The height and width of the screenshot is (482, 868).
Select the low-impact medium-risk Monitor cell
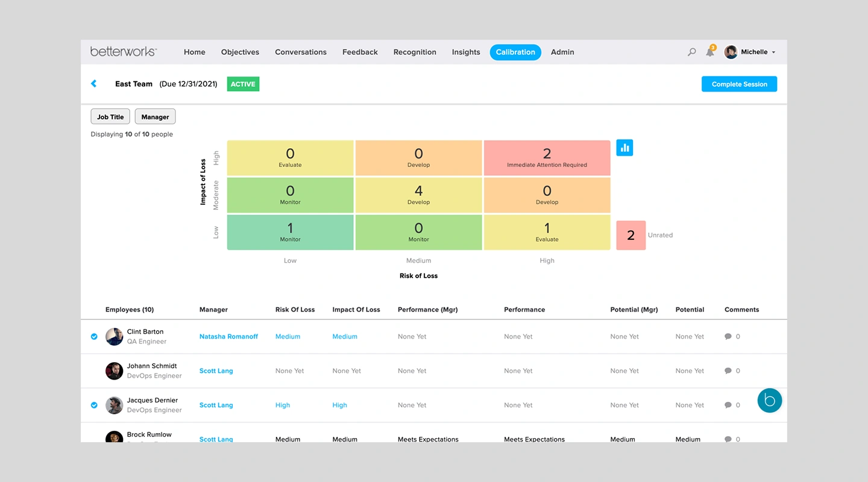pyautogui.click(x=418, y=233)
